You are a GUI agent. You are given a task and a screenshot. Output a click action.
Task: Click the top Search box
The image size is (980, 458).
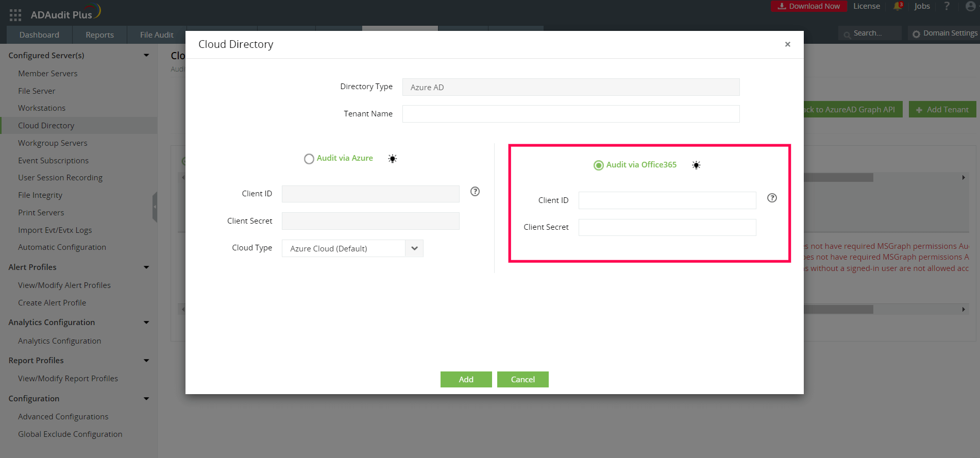[871, 33]
